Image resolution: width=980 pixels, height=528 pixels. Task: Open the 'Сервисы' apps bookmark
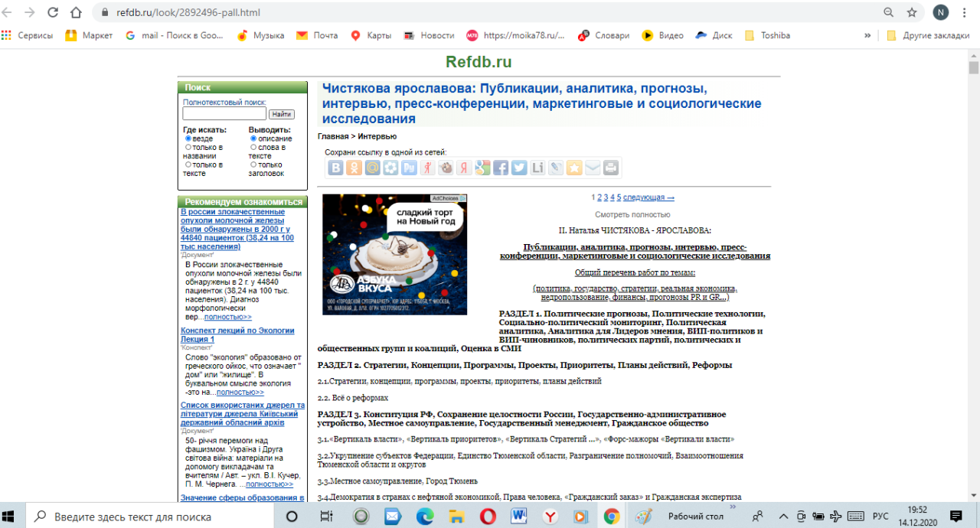pos(28,35)
